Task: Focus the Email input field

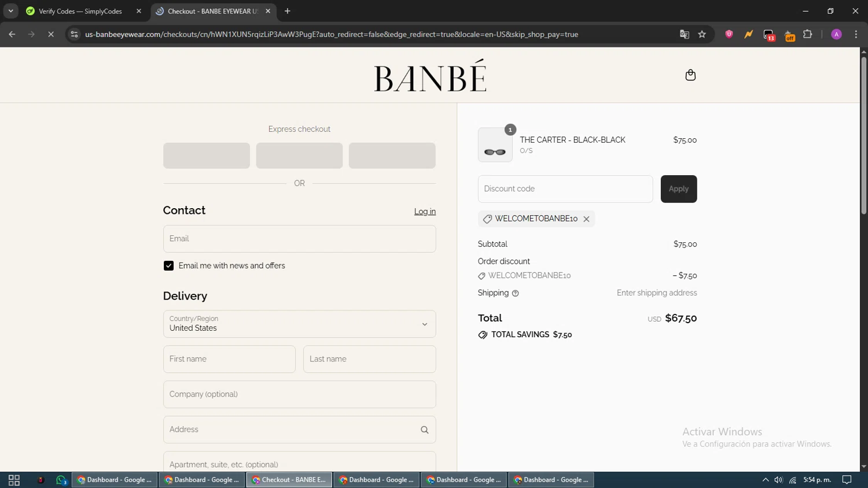Action: click(x=299, y=239)
